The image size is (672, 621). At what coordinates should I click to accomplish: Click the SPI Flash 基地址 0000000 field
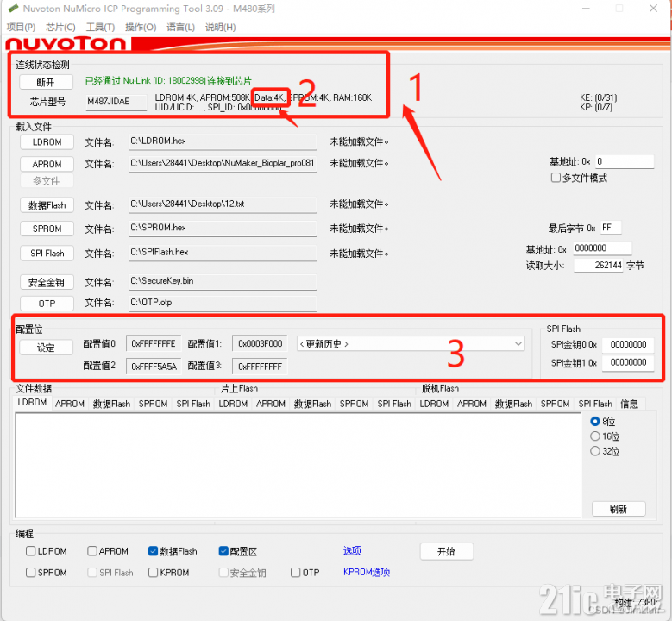pyautogui.click(x=602, y=248)
